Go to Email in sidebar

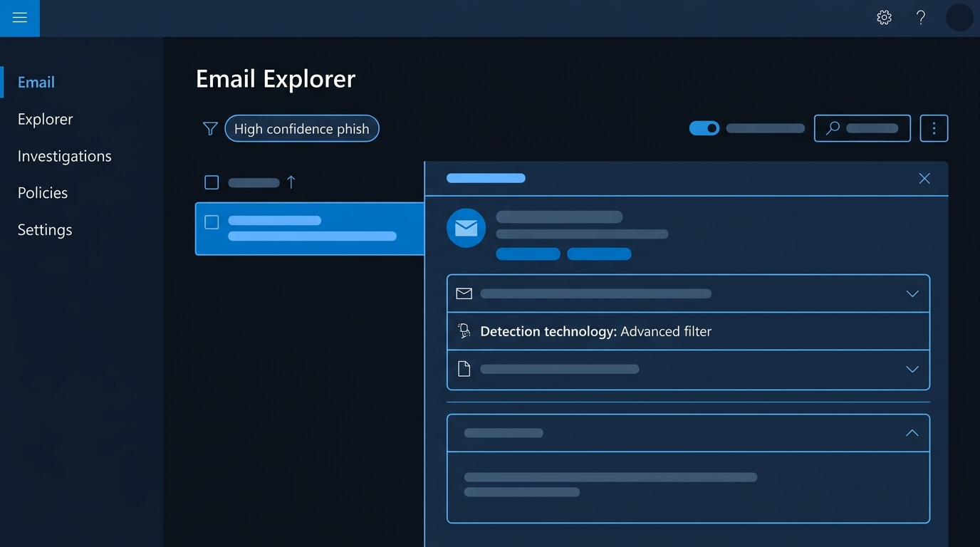36,82
